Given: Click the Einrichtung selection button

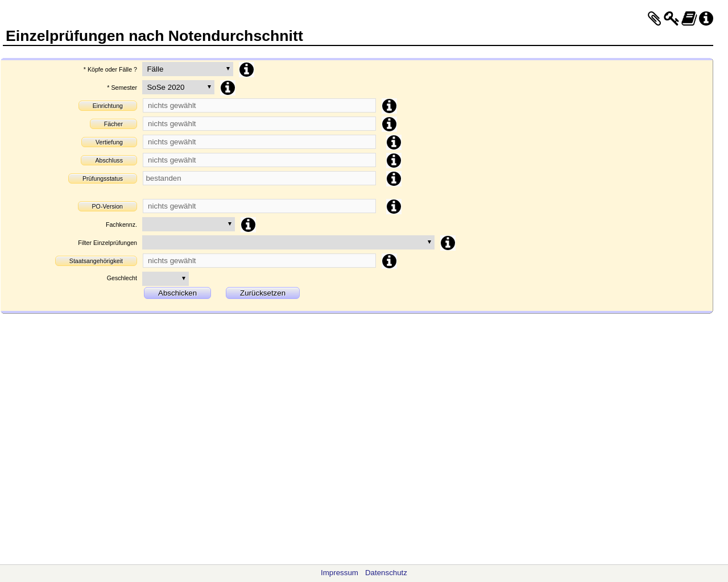Looking at the screenshot, I should coord(107,106).
